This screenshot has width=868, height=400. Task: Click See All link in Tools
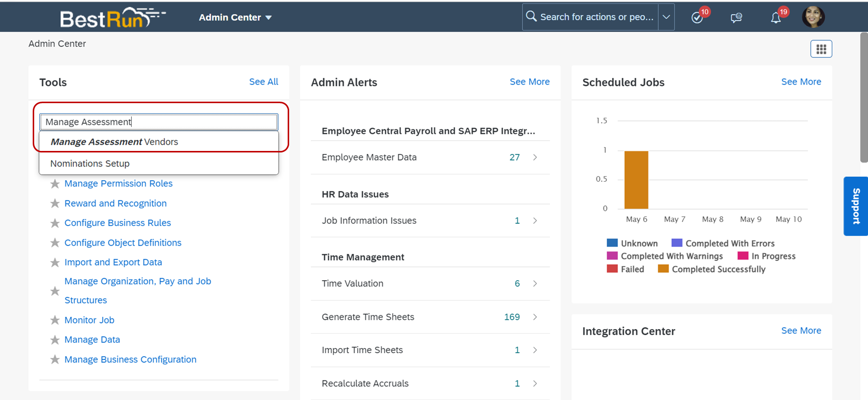point(264,82)
